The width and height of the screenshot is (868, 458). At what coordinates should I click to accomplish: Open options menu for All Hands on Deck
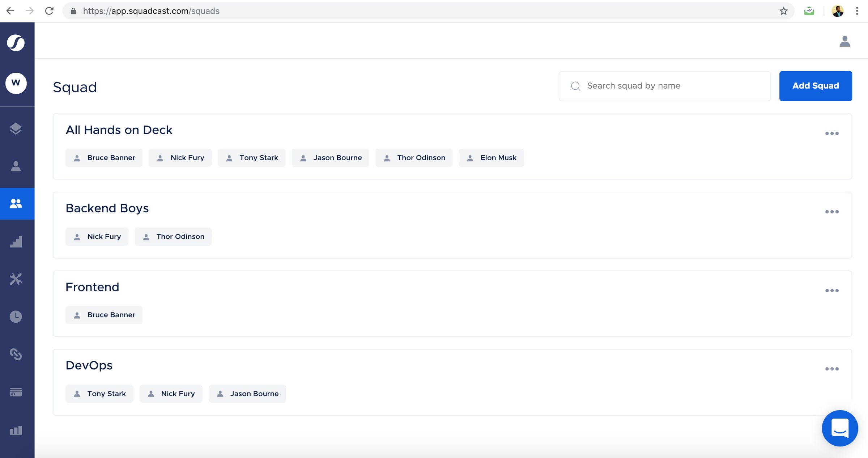[832, 133]
